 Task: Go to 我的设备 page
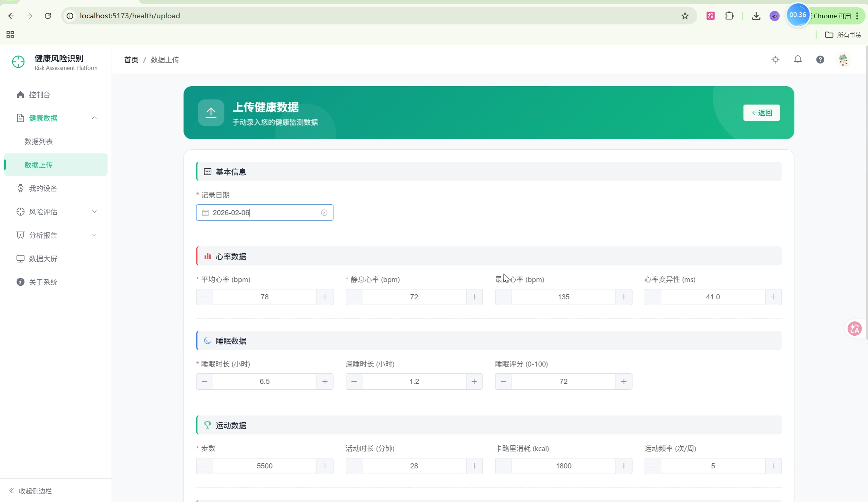[43, 188]
